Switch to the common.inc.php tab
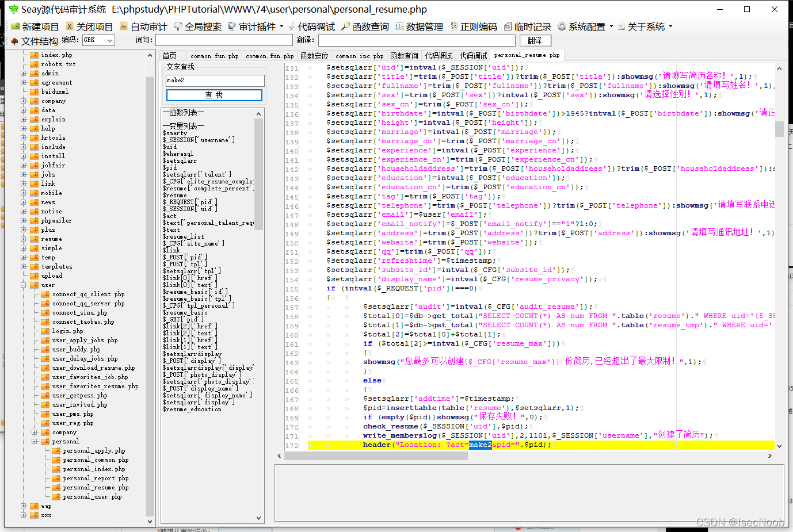Screen dimensions: 793x532 tap(359, 56)
